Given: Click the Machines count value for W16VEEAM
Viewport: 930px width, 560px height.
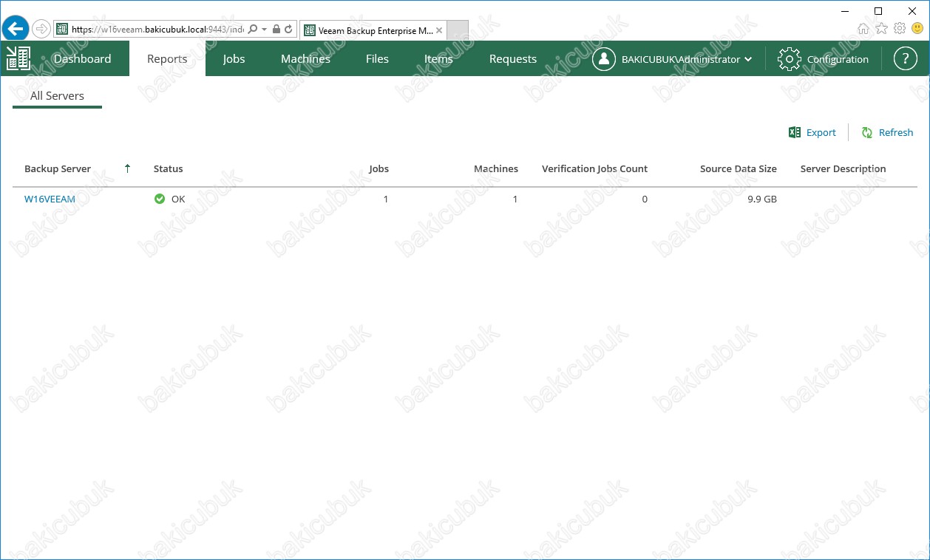Looking at the screenshot, I should click(515, 199).
